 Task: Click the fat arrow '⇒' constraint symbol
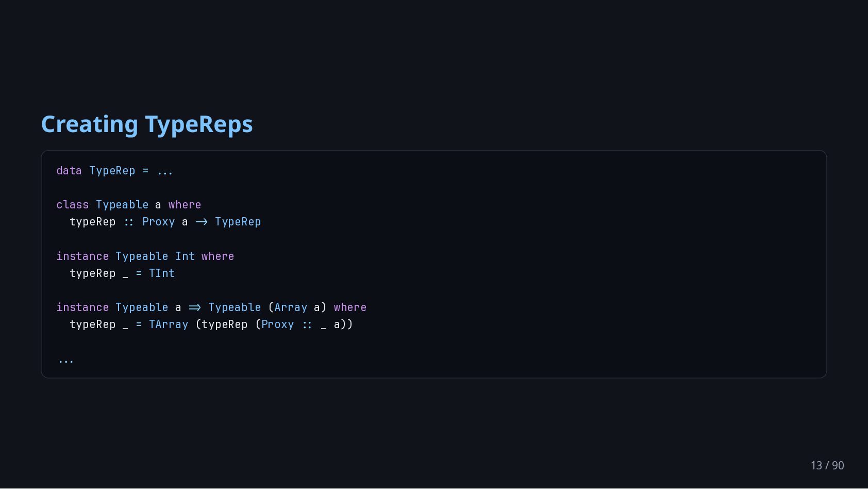195,307
